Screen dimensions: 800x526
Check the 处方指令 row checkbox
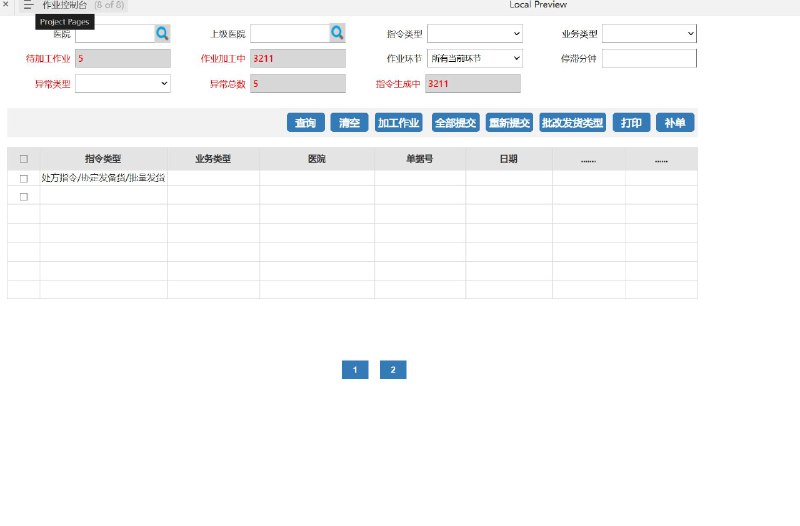click(23, 179)
